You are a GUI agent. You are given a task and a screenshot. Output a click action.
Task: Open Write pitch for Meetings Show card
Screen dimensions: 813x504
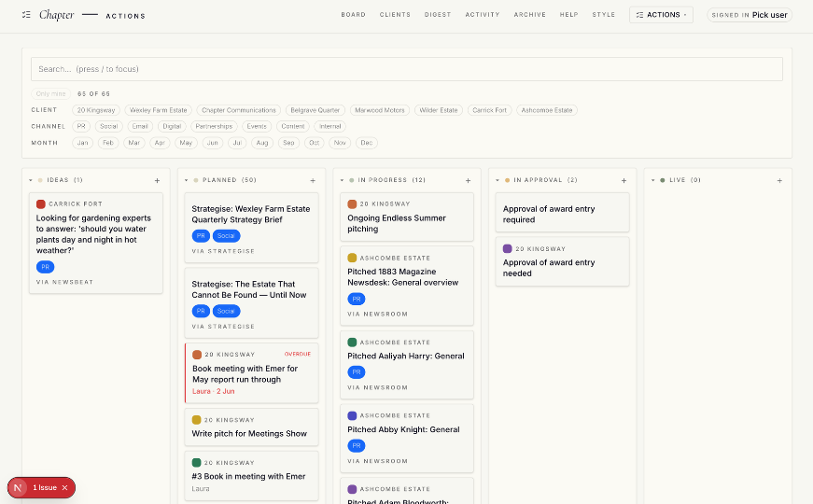click(x=251, y=427)
